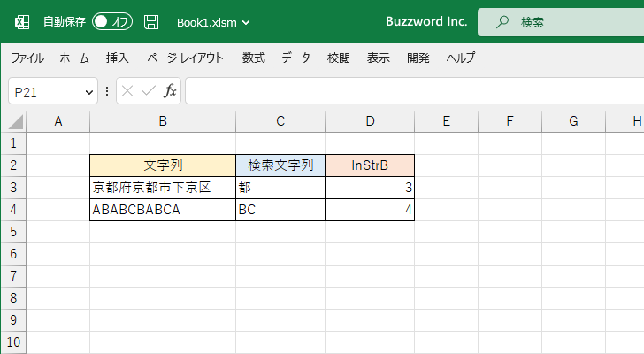Select the 検索文字列 header cell
644x354 pixels.
point(280,165)
